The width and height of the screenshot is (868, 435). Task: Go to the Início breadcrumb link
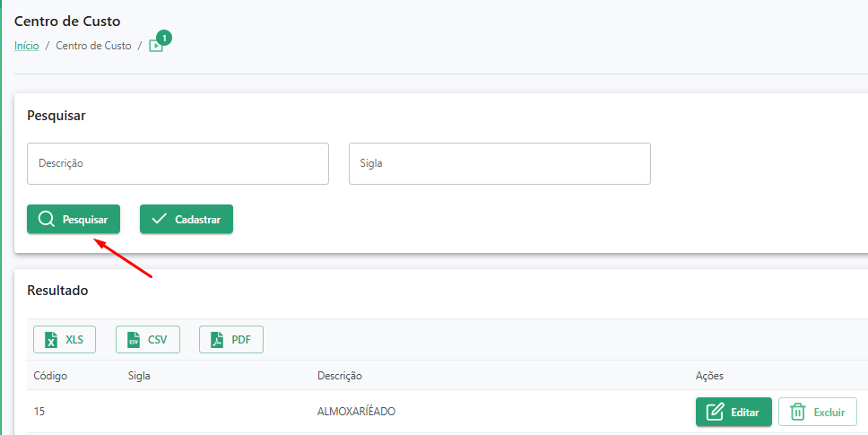27,46
